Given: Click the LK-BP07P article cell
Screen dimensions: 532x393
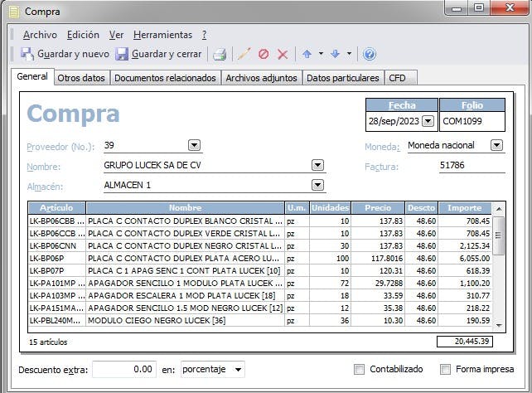Looking at the screenshot, I should [x=56, y=271].
